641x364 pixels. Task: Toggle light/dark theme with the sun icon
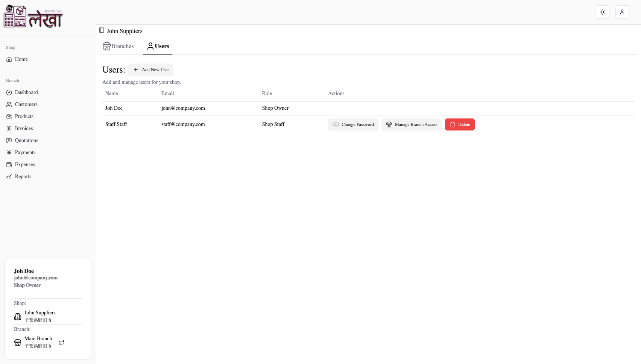point(602,12)
